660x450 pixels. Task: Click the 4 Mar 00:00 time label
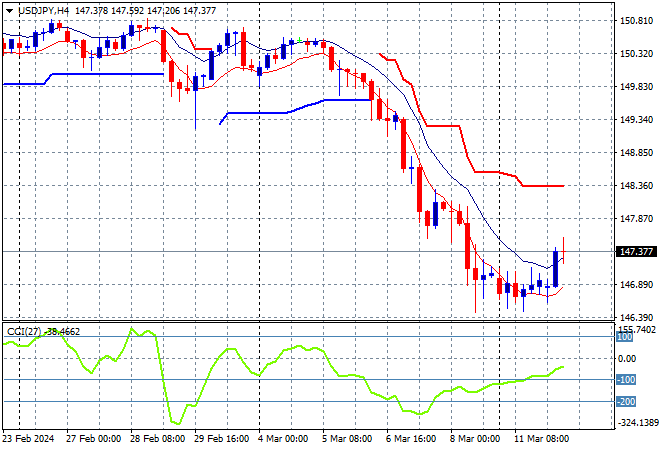281,438
